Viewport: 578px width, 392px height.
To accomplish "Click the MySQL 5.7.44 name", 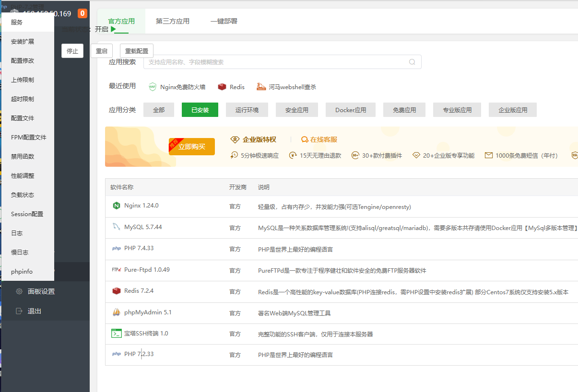I will click(143, 227).
